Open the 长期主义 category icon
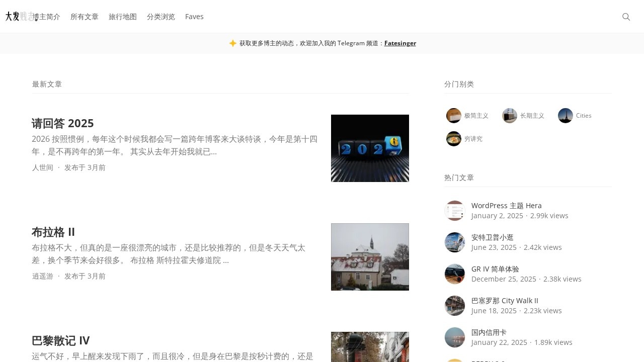 (509, 115)
